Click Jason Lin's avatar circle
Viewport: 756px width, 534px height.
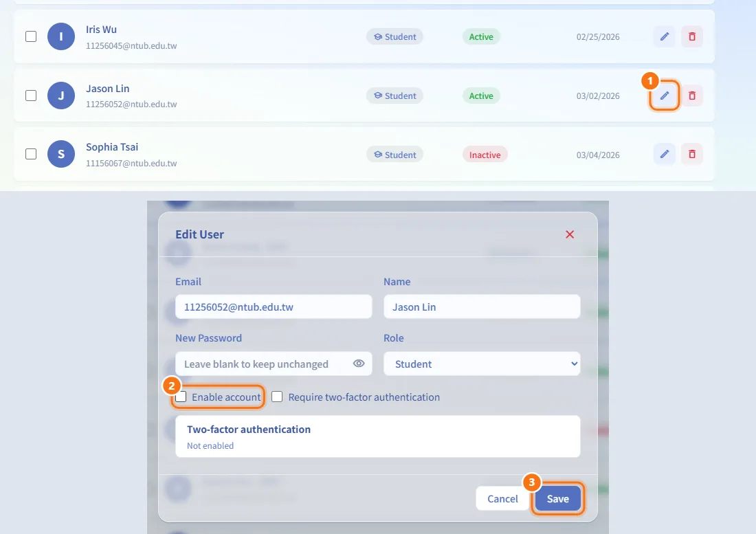point(61,96)
